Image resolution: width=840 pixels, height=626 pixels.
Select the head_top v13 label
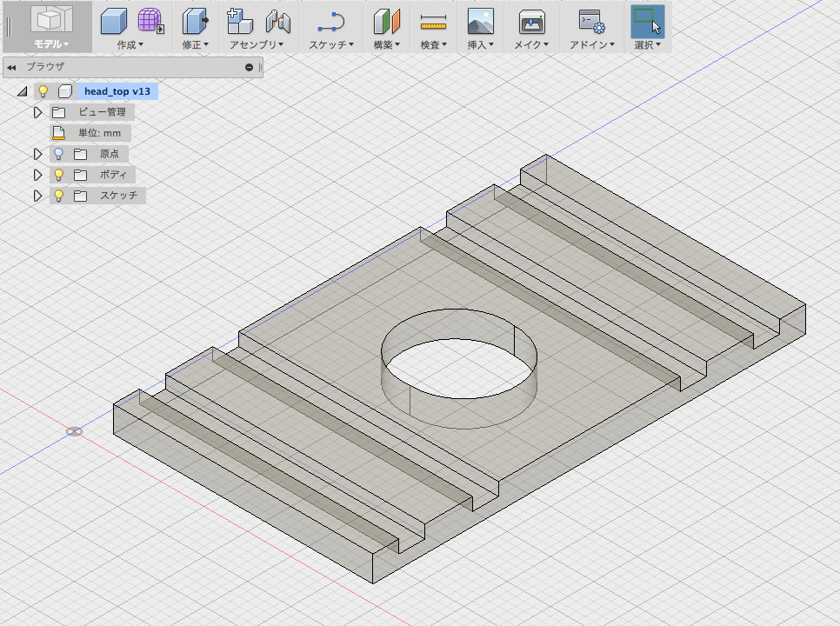[117, 91]
